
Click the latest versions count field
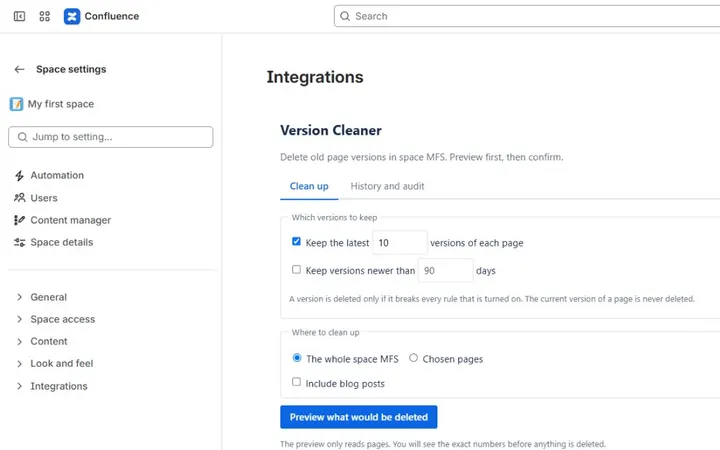(399, 242)
